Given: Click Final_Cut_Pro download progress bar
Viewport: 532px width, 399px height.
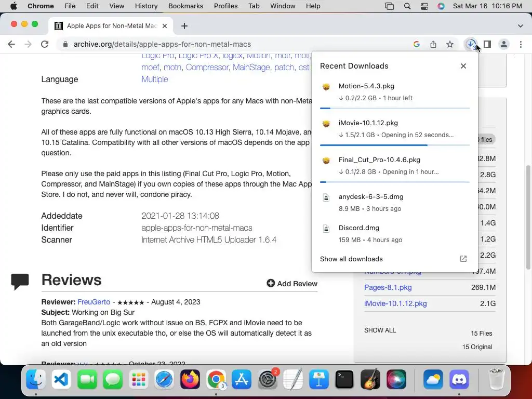Looking at the screenshot, I should pos(395,182).
